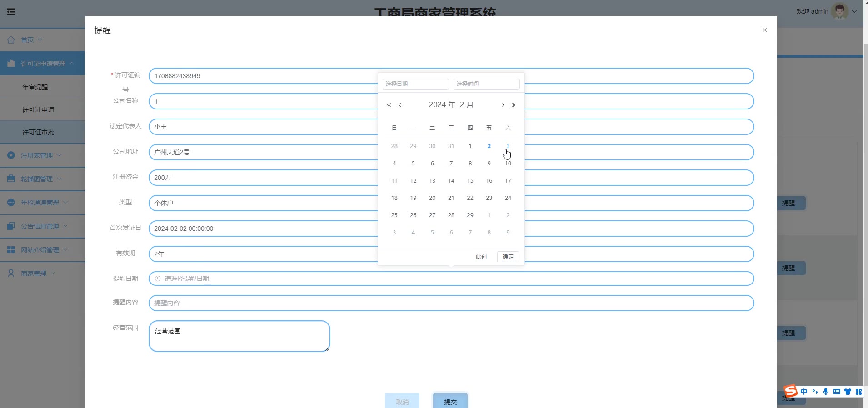
Task: Expand the 年检通道管理 chevron
Action: [x=65, y=203]
